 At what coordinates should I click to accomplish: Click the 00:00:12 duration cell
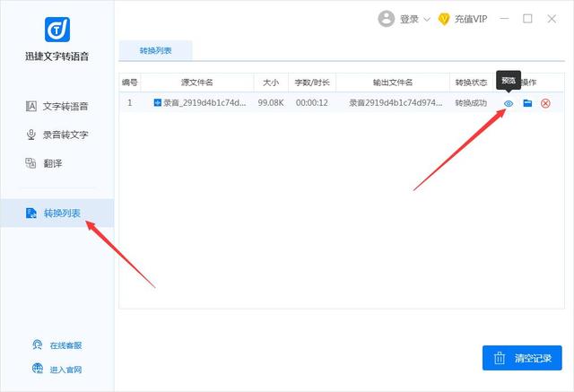point(312,103)
